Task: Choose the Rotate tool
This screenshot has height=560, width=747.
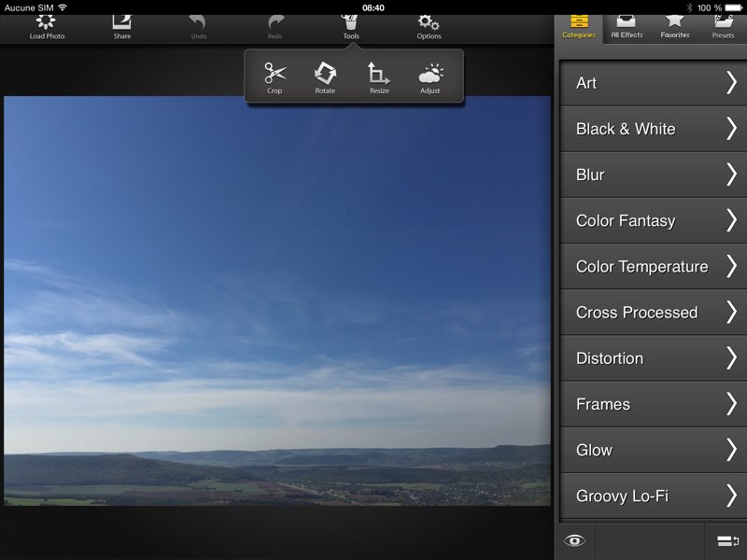Action: tap(325, 77)
